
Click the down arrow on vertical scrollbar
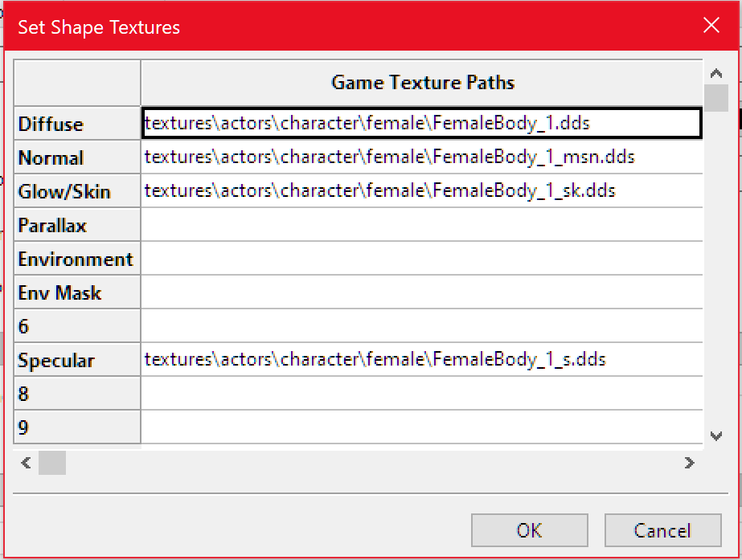(x=715, y=436)
